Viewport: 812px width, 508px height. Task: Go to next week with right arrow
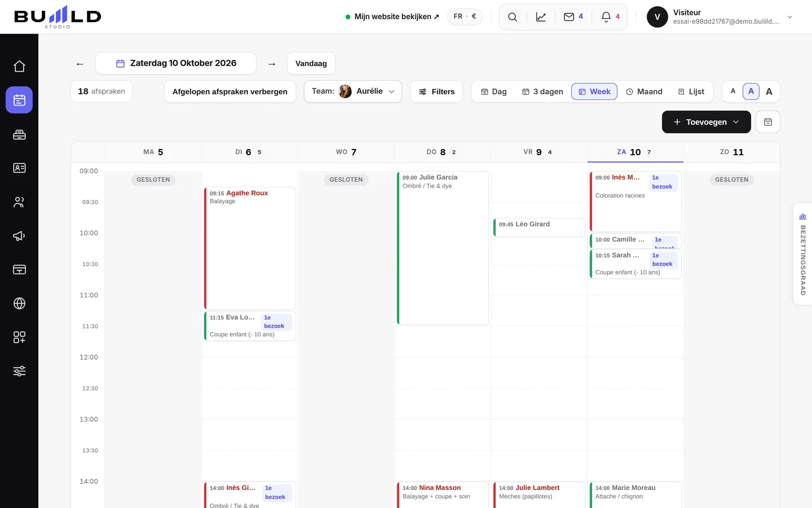click(x=272, y=64)
